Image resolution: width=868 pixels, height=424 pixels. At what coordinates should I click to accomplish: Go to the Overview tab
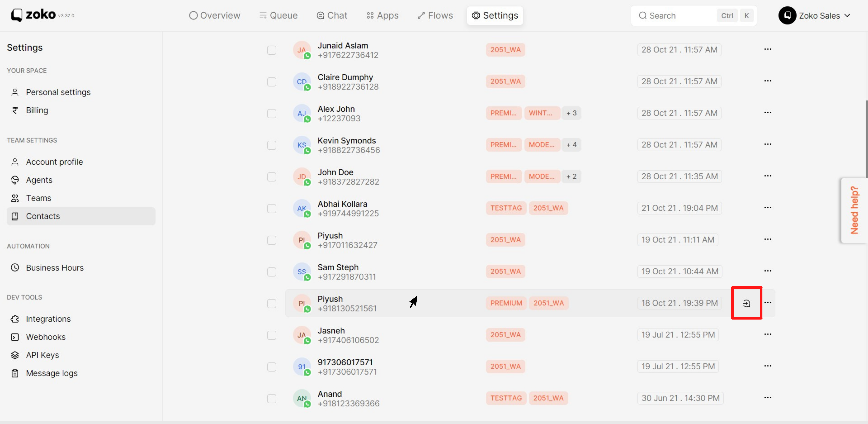215,16
